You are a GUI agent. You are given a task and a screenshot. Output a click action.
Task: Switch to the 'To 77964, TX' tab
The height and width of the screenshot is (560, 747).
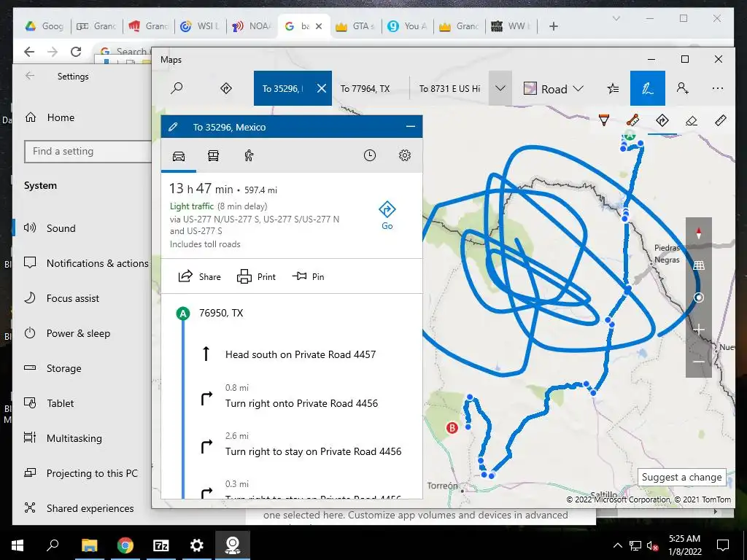365,88
